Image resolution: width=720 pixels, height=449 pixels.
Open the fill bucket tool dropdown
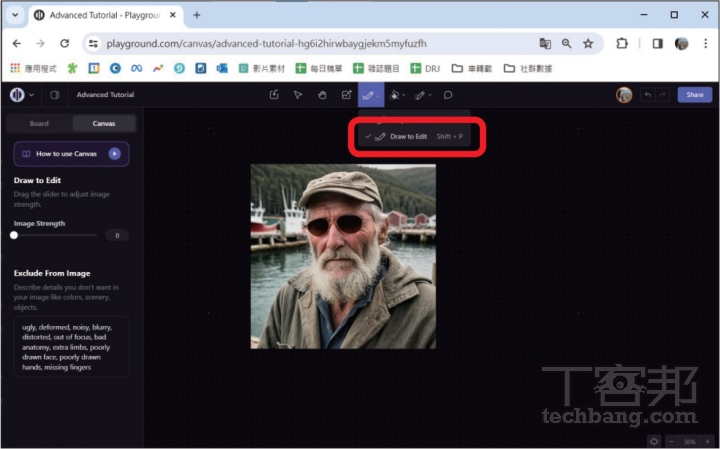405,95
